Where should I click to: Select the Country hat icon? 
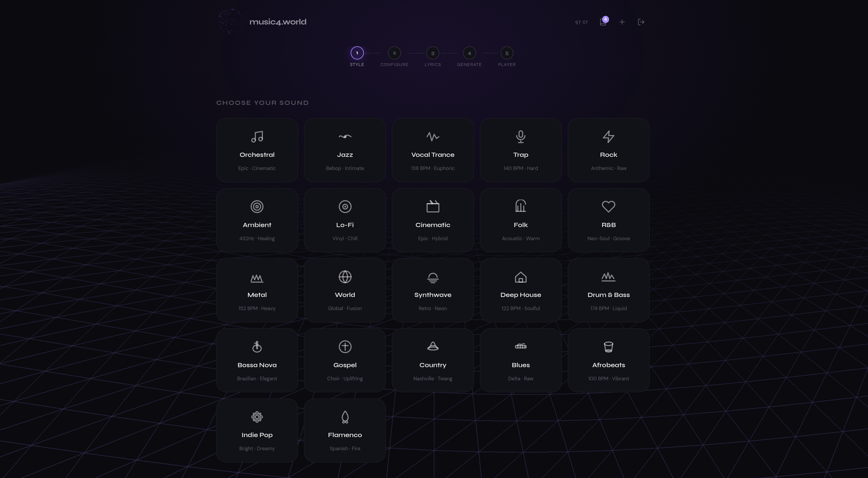pyautogui.click(x=433, y=346)
